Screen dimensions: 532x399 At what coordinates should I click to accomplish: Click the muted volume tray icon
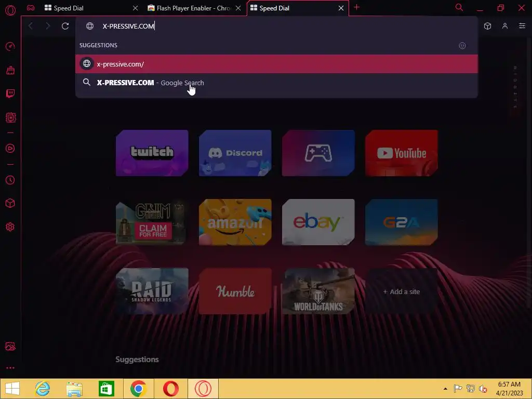point(483,389)
